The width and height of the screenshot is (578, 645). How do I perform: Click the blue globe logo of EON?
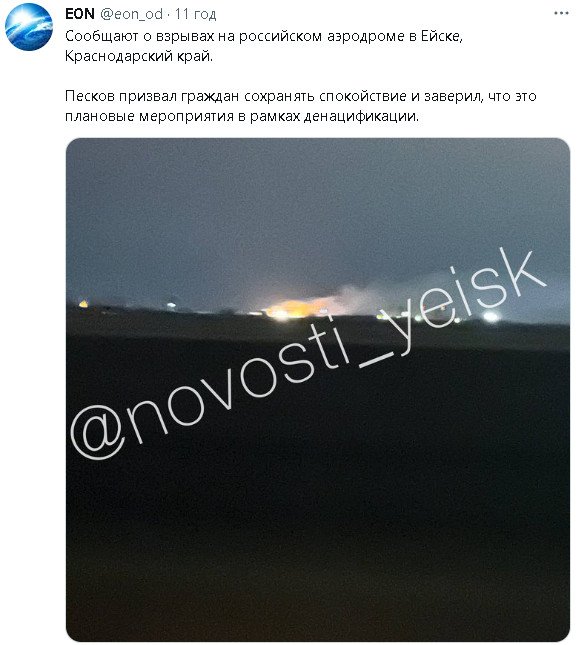click(29, 26)
